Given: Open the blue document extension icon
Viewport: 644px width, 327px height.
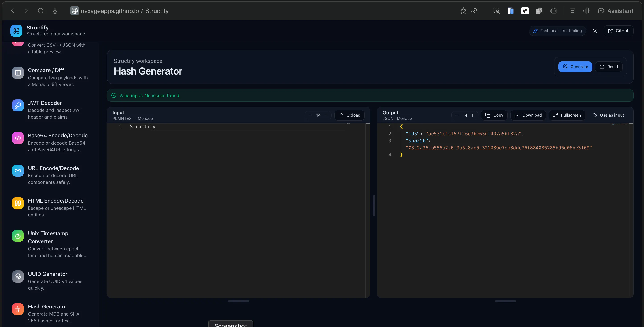Looking at the screenshot, I should pyautogui.click(x=511, y=11).
